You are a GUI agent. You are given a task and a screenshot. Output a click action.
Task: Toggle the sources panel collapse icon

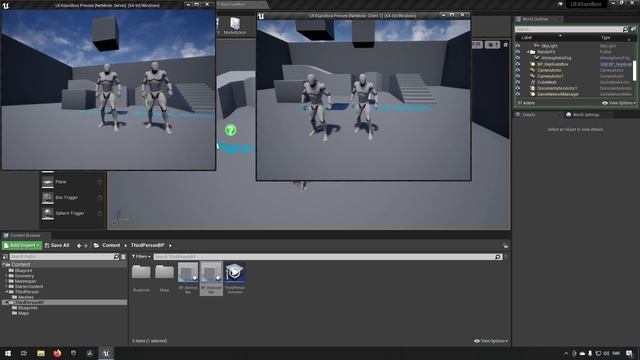pyautogui.click(x=5, y=257)
